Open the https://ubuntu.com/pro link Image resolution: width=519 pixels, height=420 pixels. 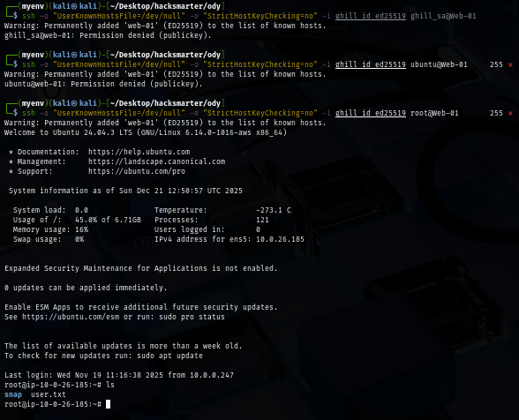pyautogui.click(x=137, y=171)
